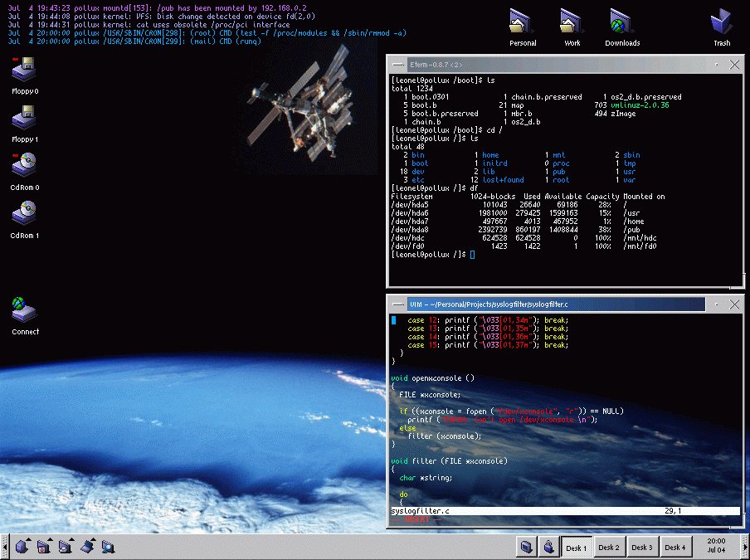750x560 pixels.
Task: Click the blue cube icon in the panel
Action: pos(22,546)
